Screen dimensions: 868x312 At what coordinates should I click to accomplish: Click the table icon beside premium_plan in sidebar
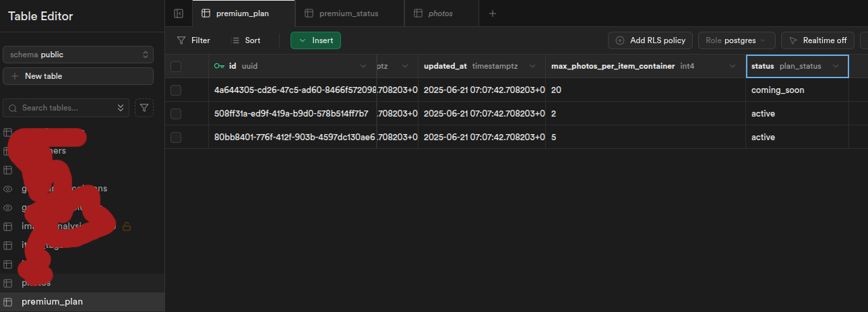pos(8,302)
